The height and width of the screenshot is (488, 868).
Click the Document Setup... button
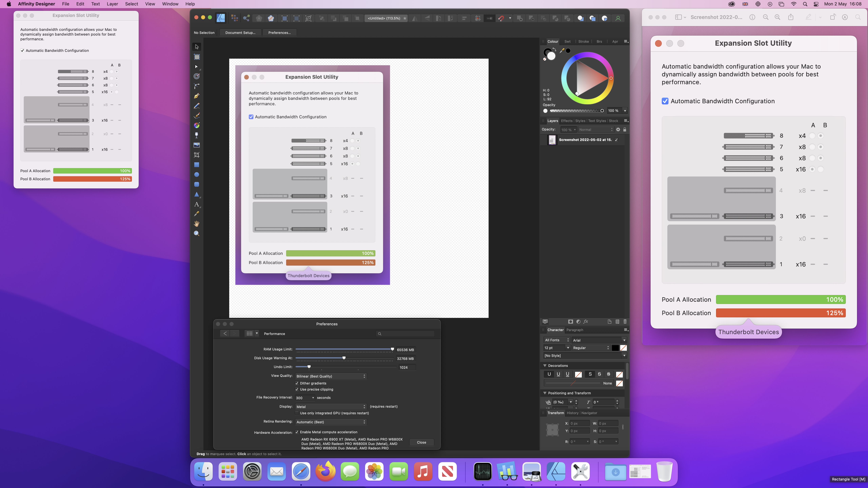[x=240, y=33]
